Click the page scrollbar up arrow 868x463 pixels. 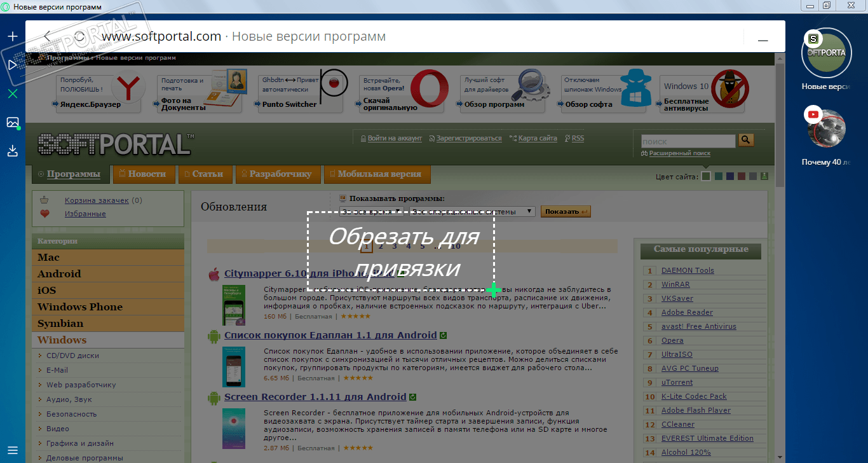(780, 58)
